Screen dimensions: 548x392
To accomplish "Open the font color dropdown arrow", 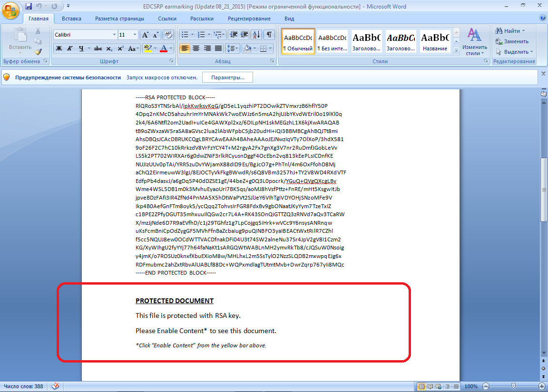I will (x=172, y=48).
